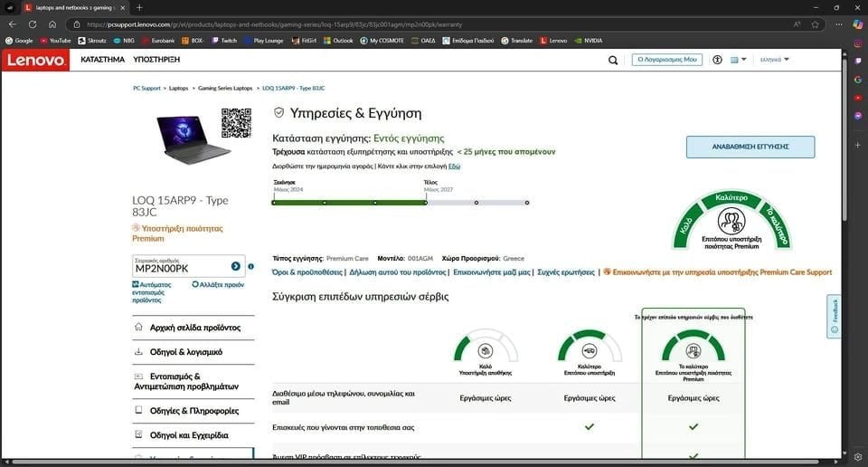868x467 pixels.
Task: Click the Δήλωση αυτού του προϊόντος link
Action: coord(398,272)
